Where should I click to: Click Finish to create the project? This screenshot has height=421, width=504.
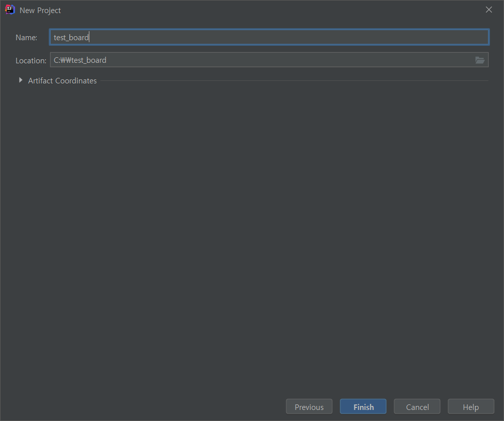pyautogui.click(x=363, y=407)
